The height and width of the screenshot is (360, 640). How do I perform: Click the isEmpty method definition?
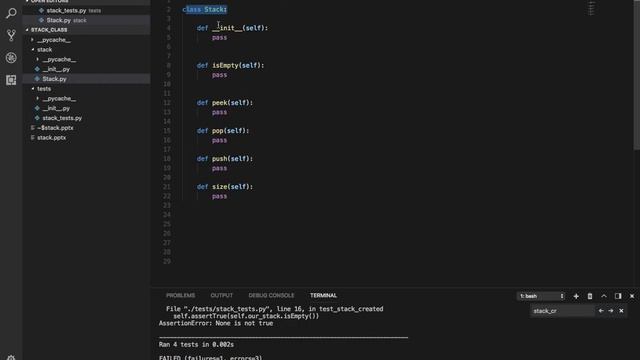pos(231,65)
